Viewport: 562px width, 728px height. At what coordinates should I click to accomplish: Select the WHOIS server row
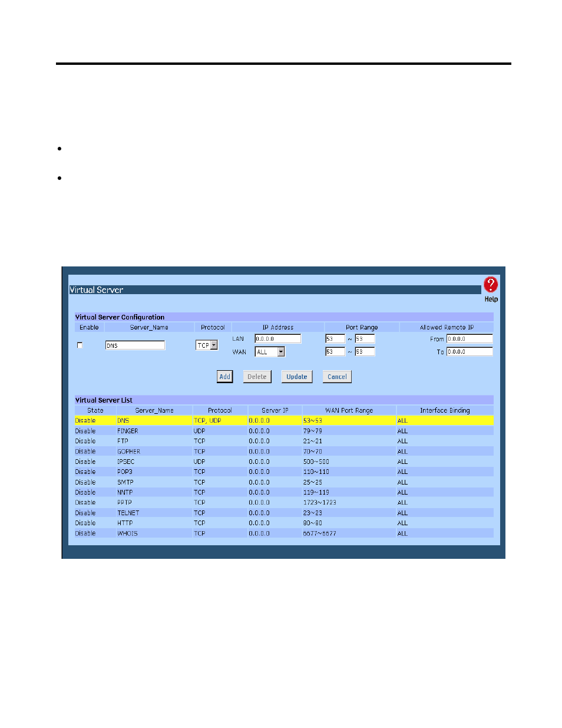coord(284,533)
